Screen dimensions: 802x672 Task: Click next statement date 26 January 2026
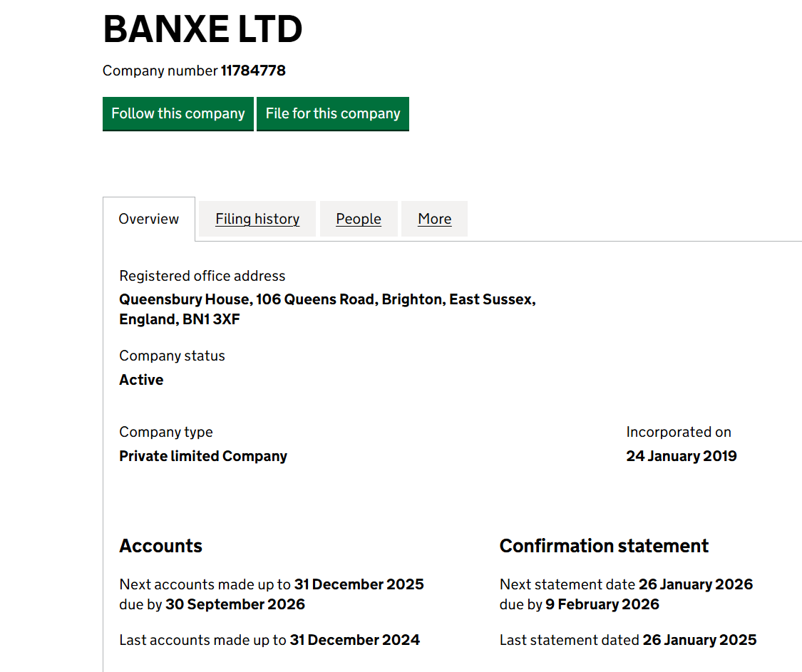tap(696, 584)
